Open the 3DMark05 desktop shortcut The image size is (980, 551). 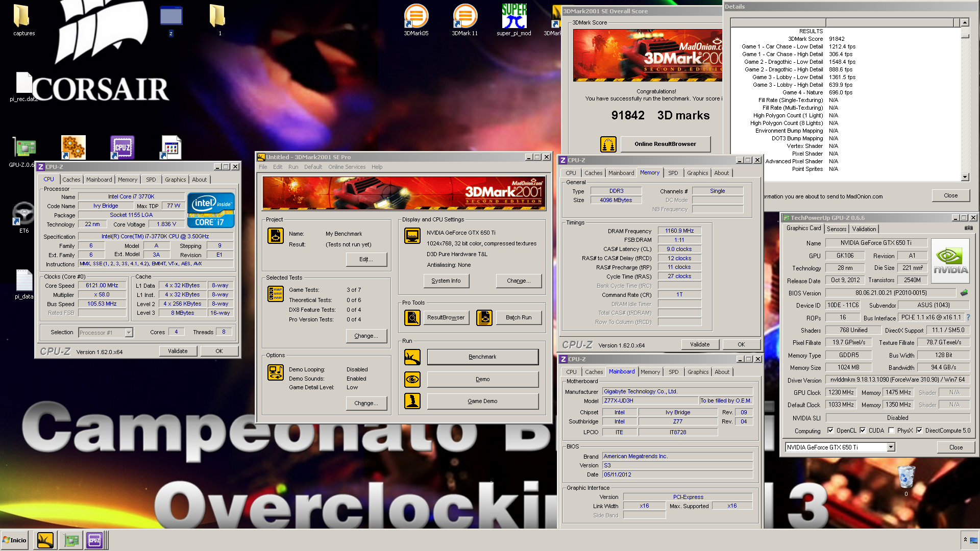416,19
